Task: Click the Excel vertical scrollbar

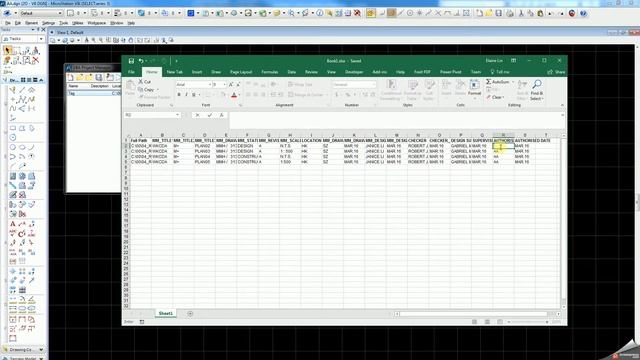Action: (x=563, y=220)
